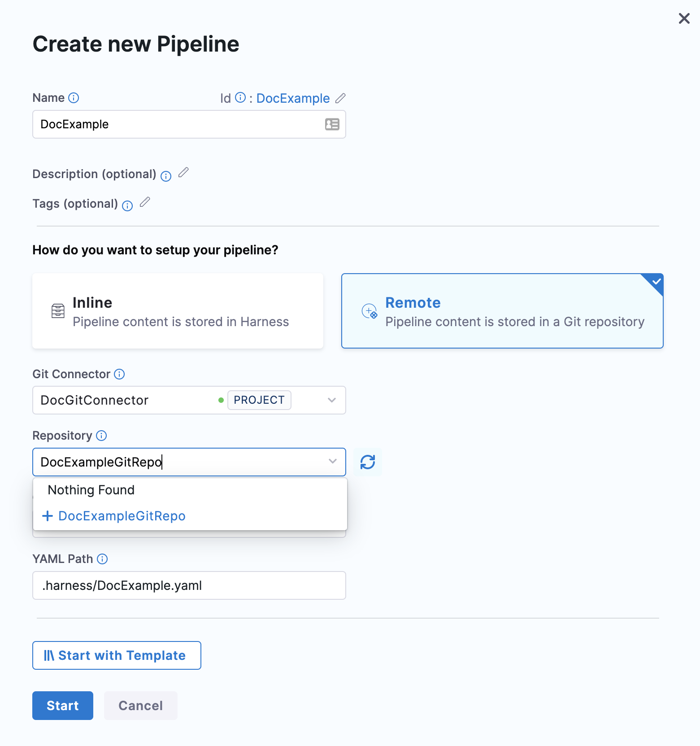The image size is (700, 746).
Task: Click the Repository info icon
Action: click(102, 436)
